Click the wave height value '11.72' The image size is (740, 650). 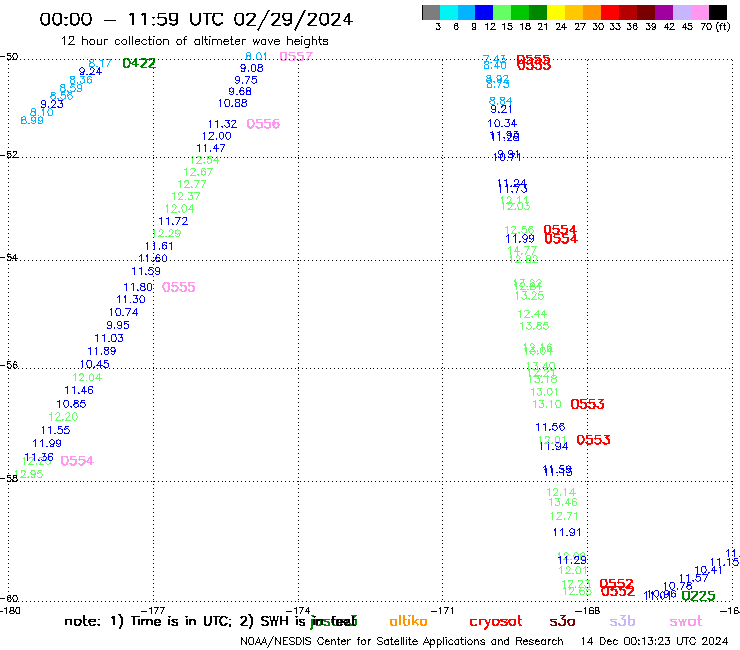tap(173, 221)
